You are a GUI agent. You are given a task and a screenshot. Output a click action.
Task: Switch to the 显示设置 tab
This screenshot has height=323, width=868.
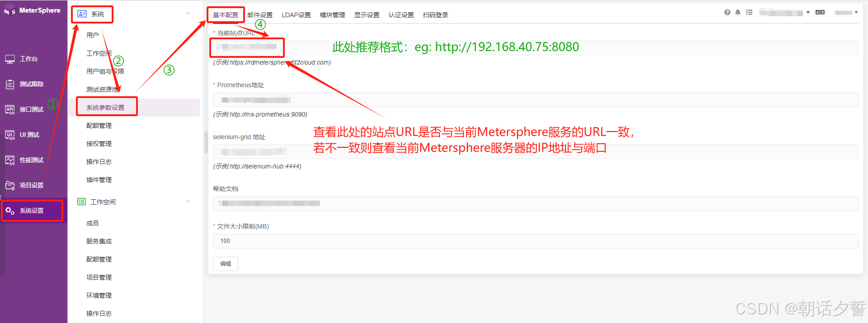(367, 15)
